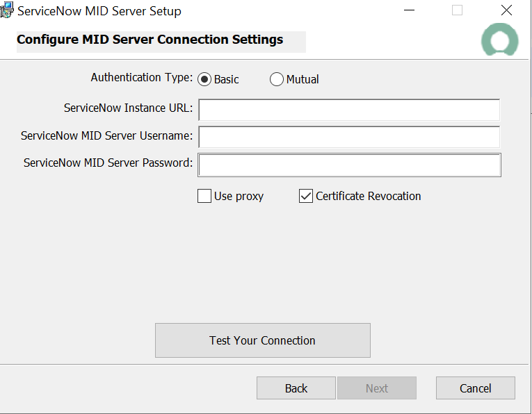
Task: Enable the Use proxy checkbox
Action: (204, 196)
